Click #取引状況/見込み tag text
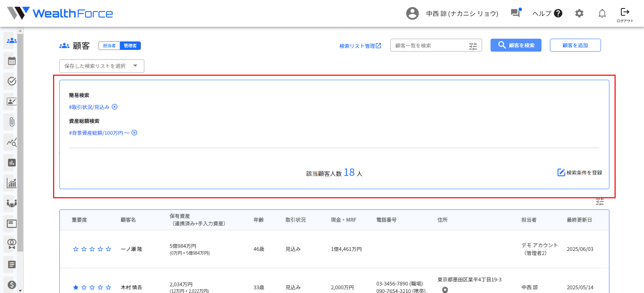The image size is (644, 293). click(x=89, y=107)
